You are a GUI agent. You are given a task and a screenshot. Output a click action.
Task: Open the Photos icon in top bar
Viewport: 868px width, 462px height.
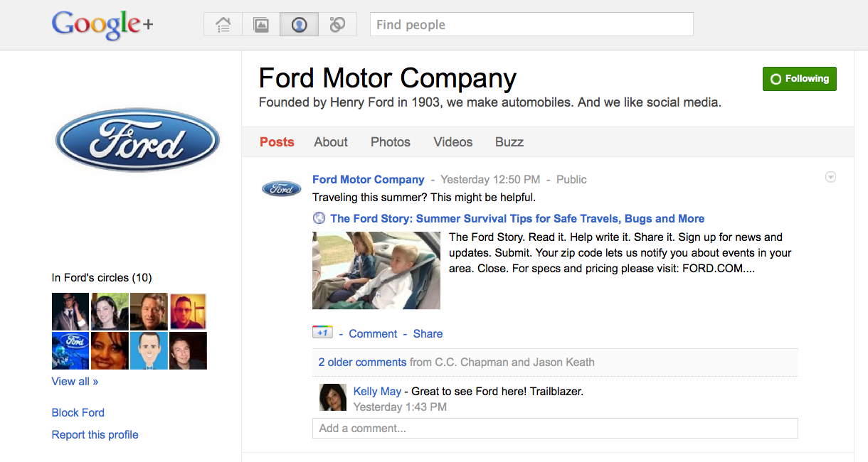[x=261, y=25]
